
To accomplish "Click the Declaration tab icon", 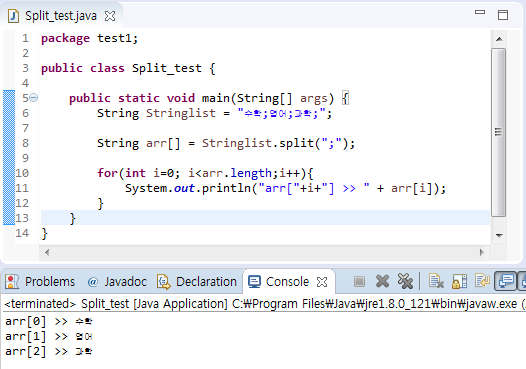I will tap(164, 282).
